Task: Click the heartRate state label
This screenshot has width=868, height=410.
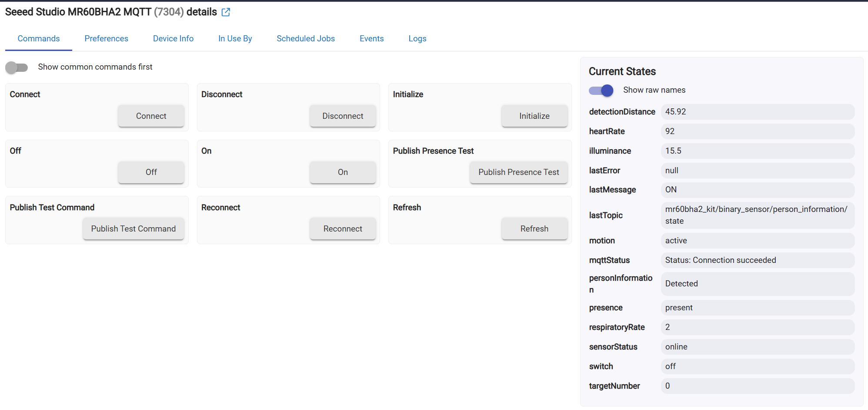Action: coord(607,131)
